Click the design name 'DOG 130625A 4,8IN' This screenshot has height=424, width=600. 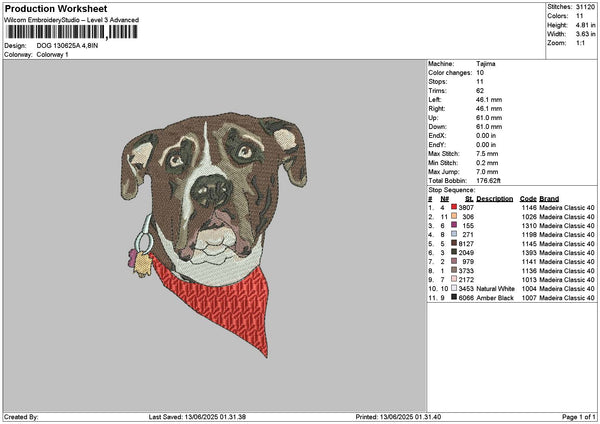tap(67, 46)
